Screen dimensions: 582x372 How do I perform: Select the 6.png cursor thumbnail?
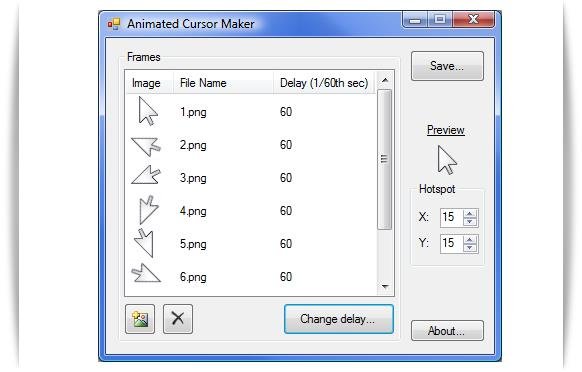click(x=146, y=273)
